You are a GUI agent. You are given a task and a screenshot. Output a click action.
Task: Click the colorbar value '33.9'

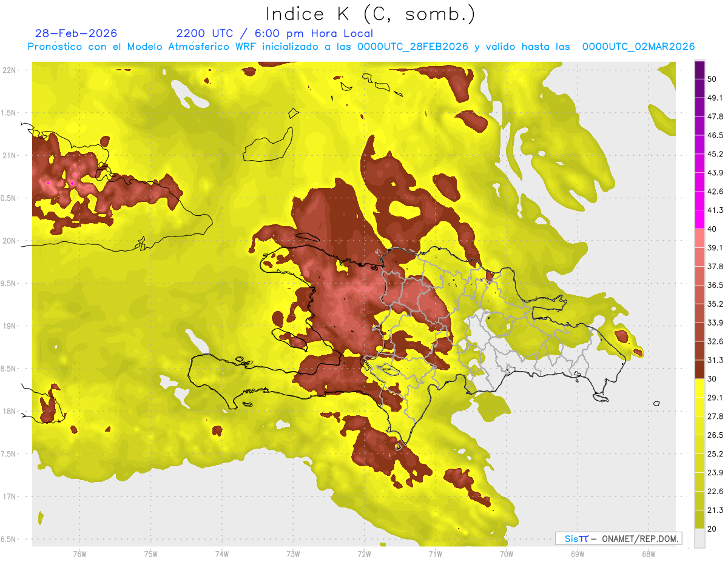pos(715,322)
